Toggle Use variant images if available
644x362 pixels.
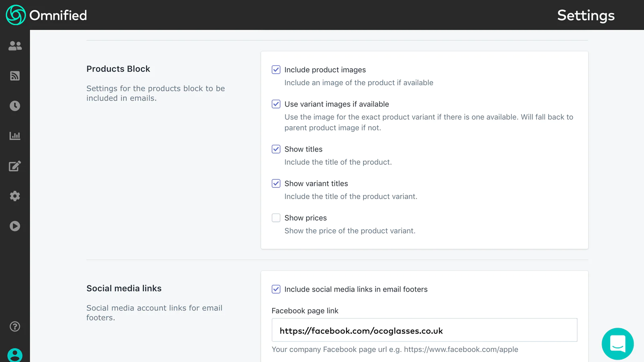coord(276,104)
